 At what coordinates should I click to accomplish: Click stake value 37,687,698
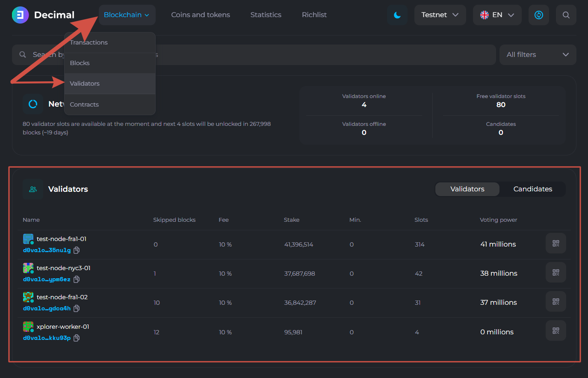[299, 274]
